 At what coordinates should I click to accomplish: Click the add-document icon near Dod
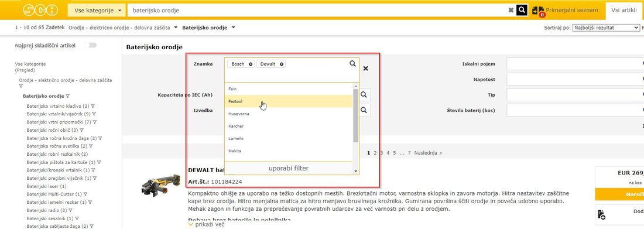(601, 214)
